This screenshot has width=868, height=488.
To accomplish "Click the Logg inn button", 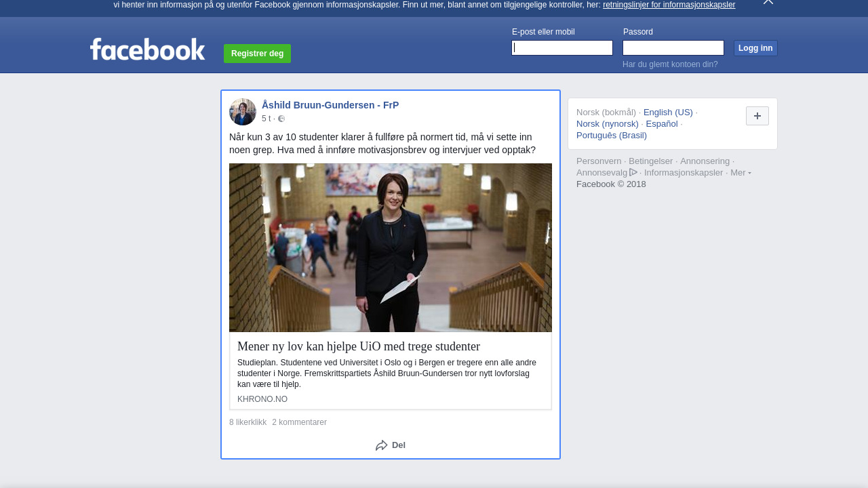I will [755, 48].
